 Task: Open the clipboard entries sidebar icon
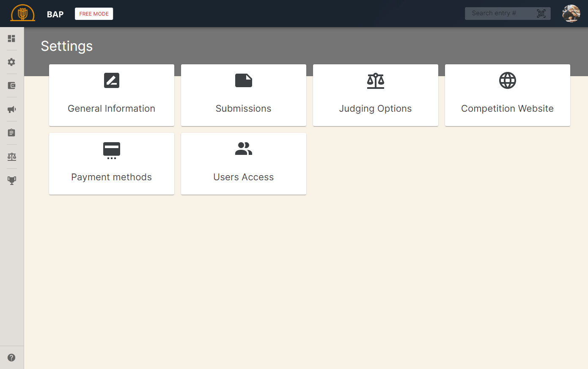[11, 133]
